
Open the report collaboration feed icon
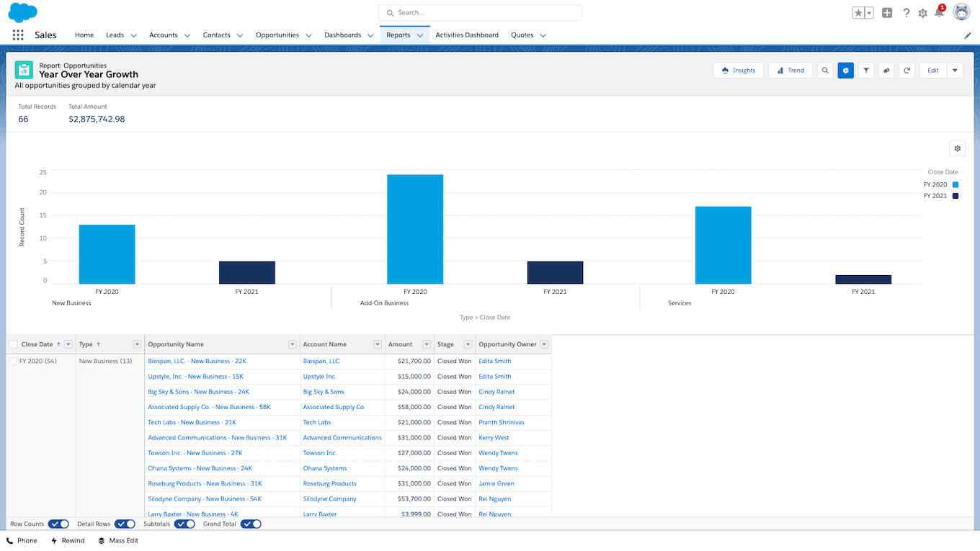pyautogui.click(x=887, y=70)
